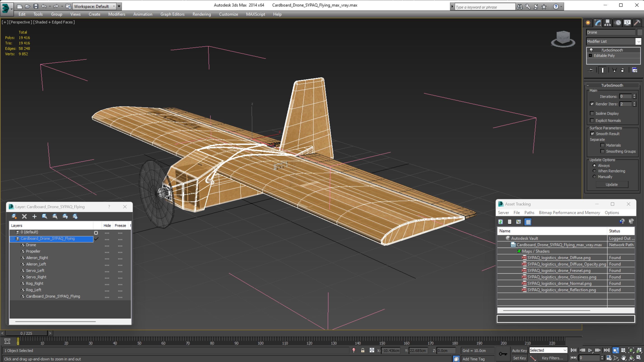Click Refresh icon in Asset Tracking

500,222
